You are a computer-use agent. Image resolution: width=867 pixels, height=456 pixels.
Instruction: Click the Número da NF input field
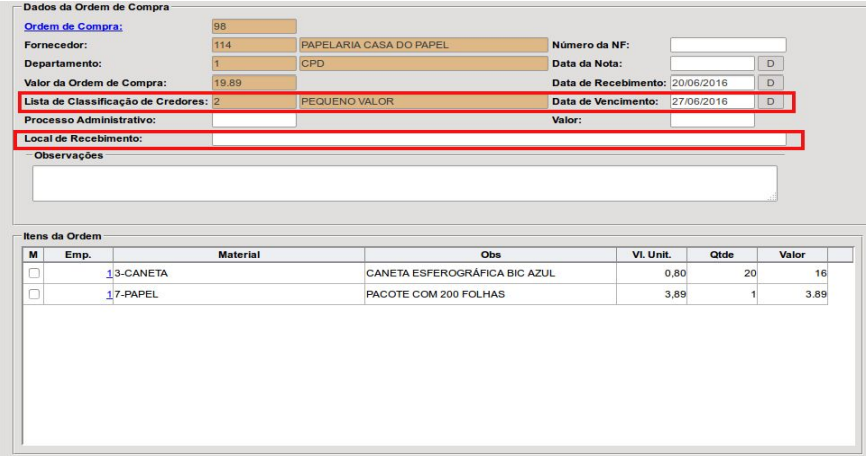(x=727, y=45)
